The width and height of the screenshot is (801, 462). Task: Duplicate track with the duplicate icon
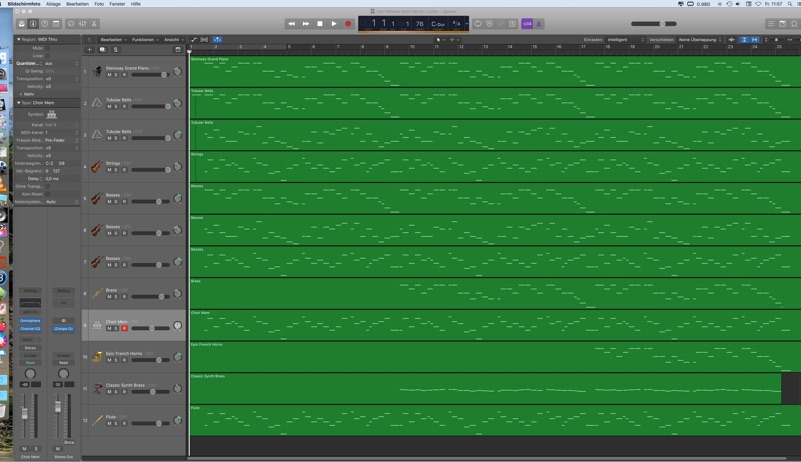coord(102,50)
